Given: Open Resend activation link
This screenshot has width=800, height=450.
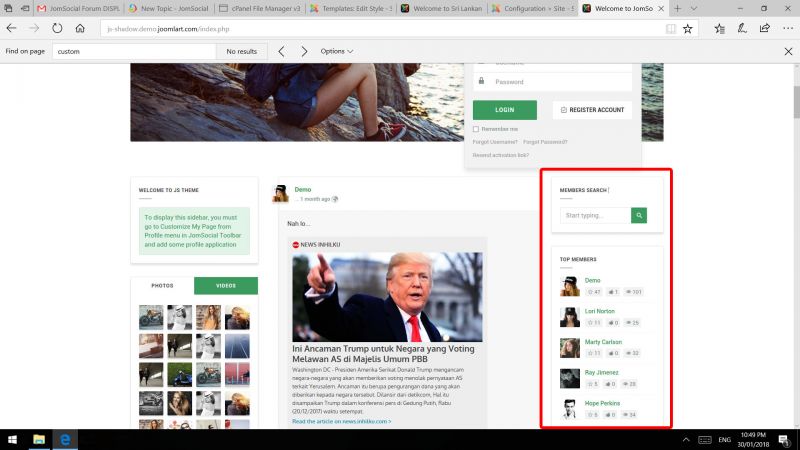Looking at the screenshot, I should pos(501,155).
